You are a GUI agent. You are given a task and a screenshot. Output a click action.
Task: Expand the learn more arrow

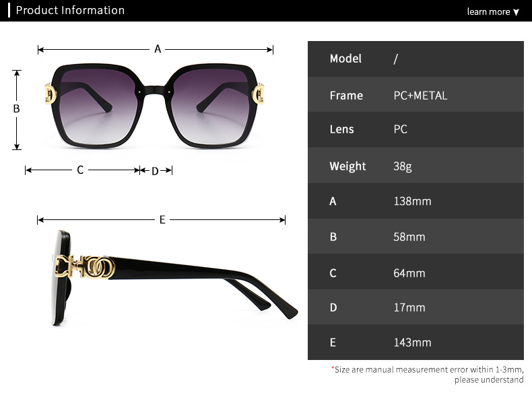516,12
